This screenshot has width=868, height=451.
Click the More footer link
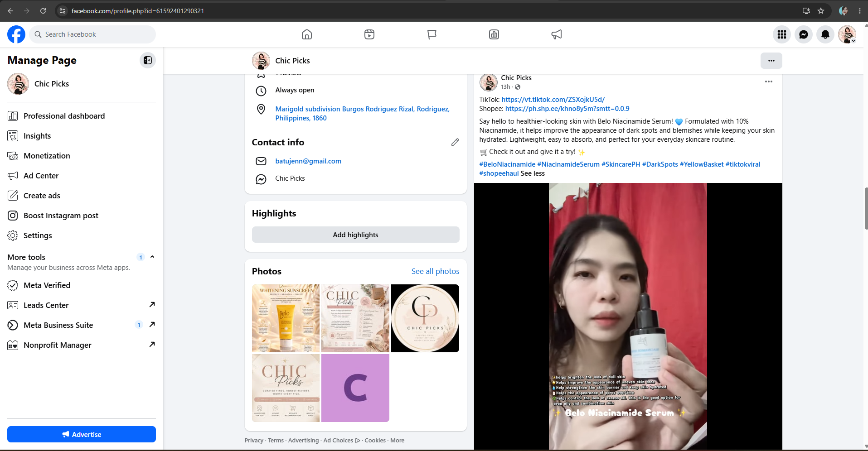pyautogui.click(x=397, y=441)
